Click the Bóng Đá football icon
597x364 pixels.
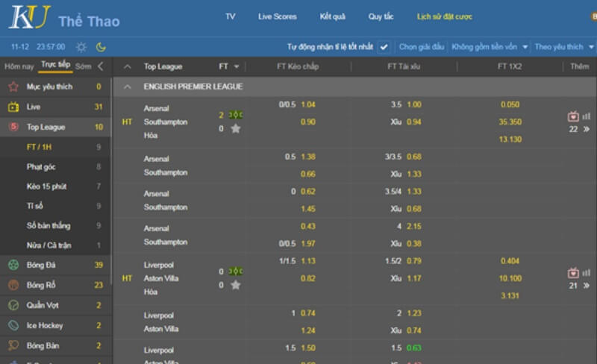pyautogui.click(x=13, y=265)
